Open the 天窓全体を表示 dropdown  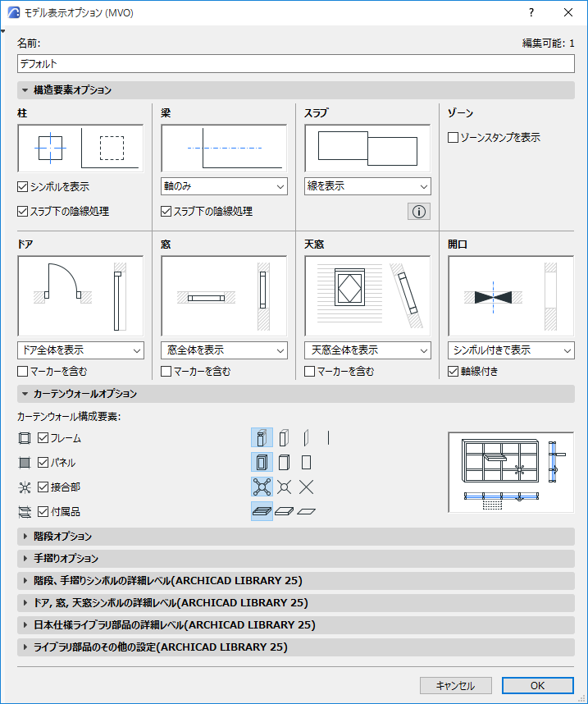pos(367,350)
